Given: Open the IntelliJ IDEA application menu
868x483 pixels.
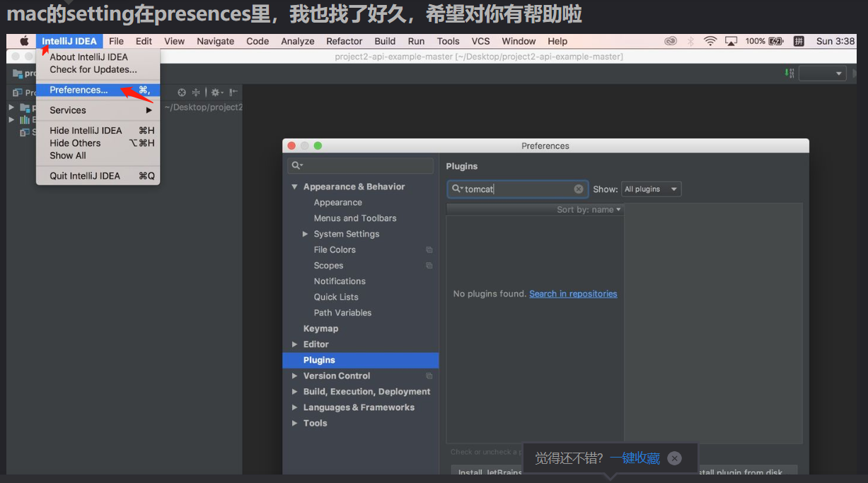Looking at the screenshot, I should pos(69,41).
